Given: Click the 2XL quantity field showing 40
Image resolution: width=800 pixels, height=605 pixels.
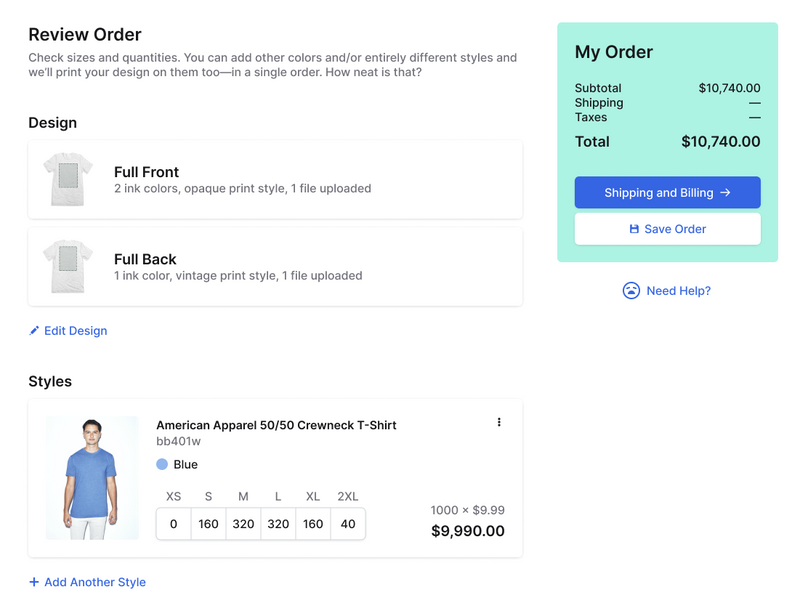Looking at the screenshot, I should (348, 524).
